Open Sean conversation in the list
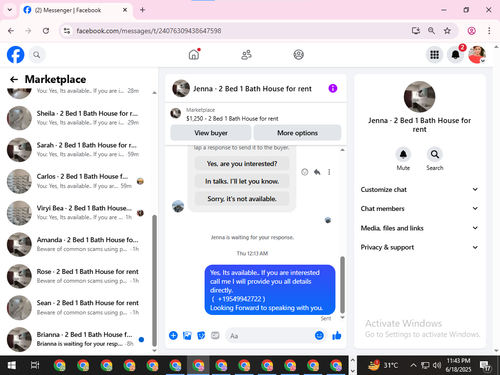Image resolution: width=500 pixels, height=375 pixels. pos(77,307)
